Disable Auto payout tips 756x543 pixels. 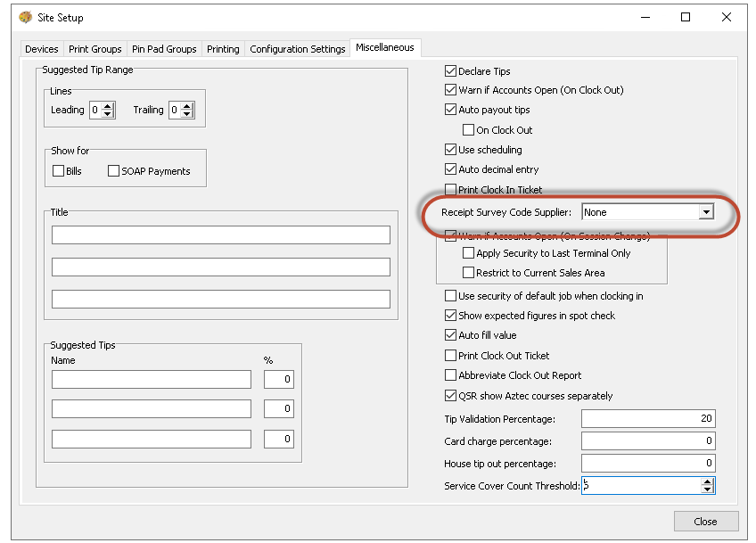click(450, 110)
